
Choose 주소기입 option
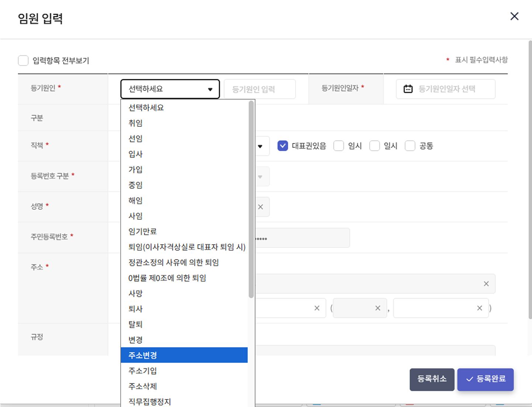(x=184, y=371)
